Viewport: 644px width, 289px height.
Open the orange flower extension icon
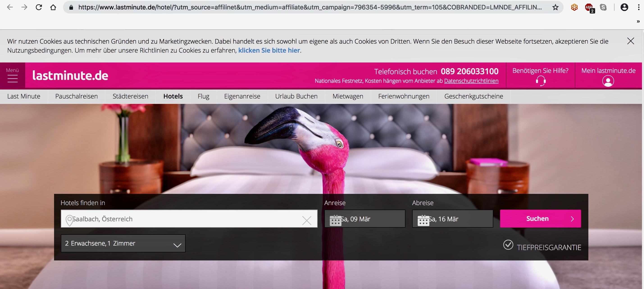coord(574,7)
